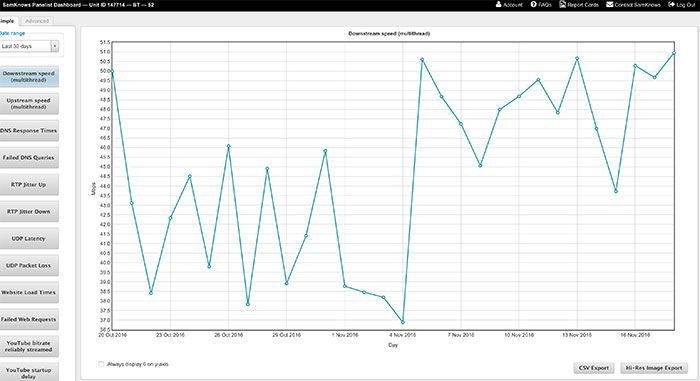Select DNS Response Times metric
Screen dimensions: 700x381
29,130
